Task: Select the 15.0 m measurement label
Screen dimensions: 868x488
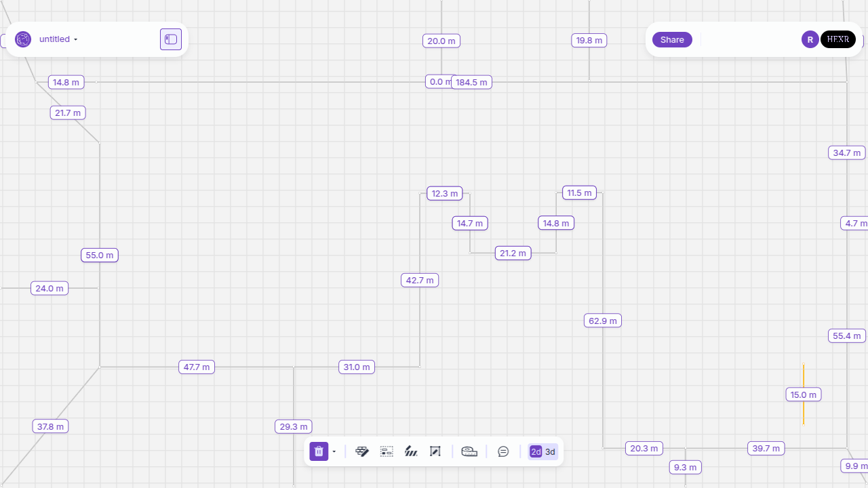Action: click(x=804, y=394)
